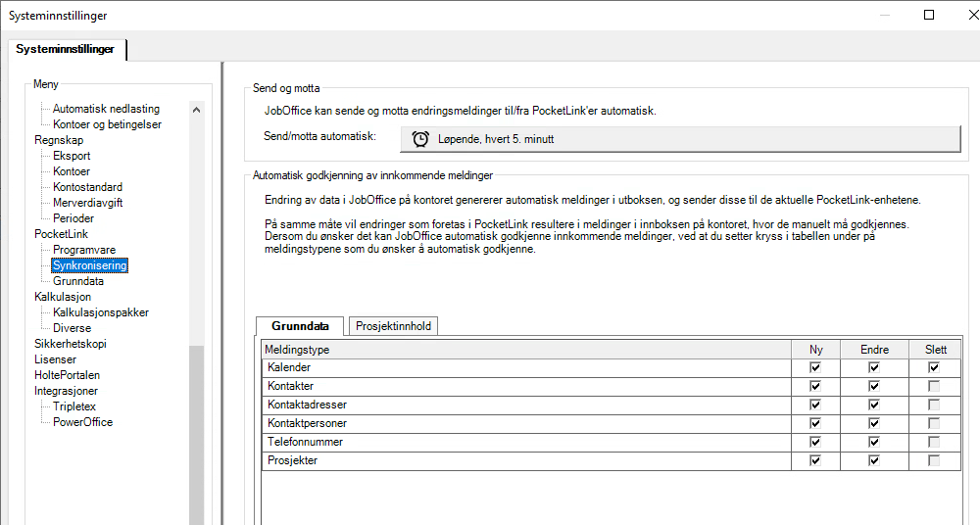Open Kontoer under Regnskap
This screenshot has height=525, width=980.
coord(72,171)
